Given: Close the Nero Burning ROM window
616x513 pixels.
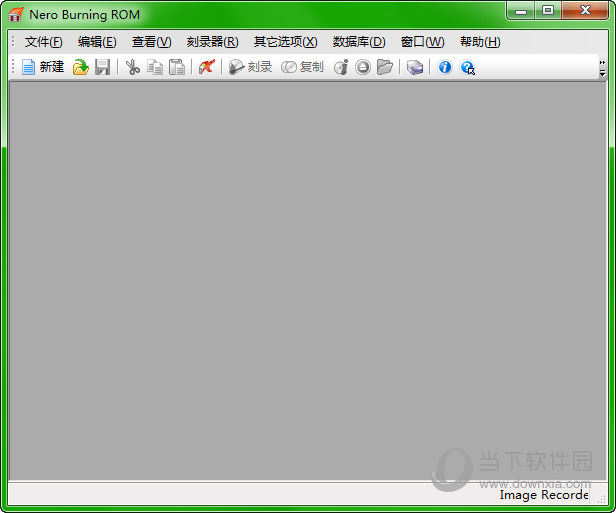Looking at the screenshot, I should pyautogui.click(x=585, y=11).
